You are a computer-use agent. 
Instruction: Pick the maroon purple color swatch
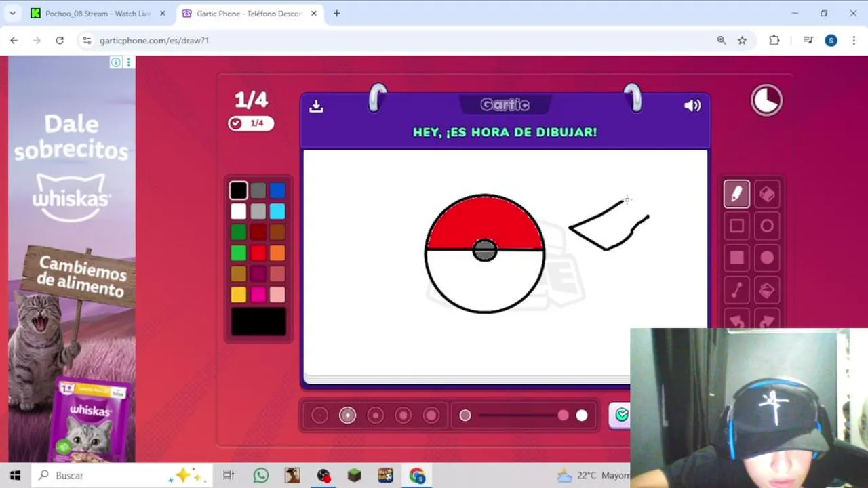point(258,274)
